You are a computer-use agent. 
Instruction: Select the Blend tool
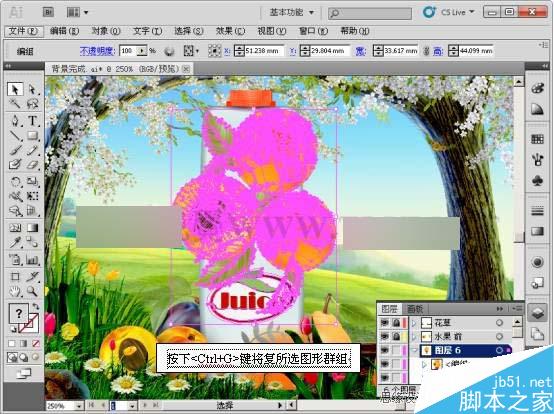pos(33,243)
